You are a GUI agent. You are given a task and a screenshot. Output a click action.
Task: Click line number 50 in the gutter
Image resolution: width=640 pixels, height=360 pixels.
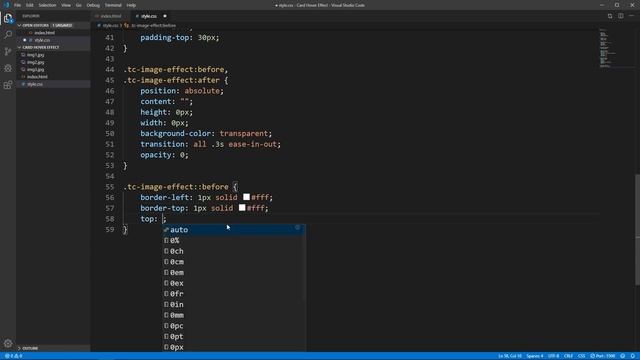pyautogui.click(x=110, y=133)
